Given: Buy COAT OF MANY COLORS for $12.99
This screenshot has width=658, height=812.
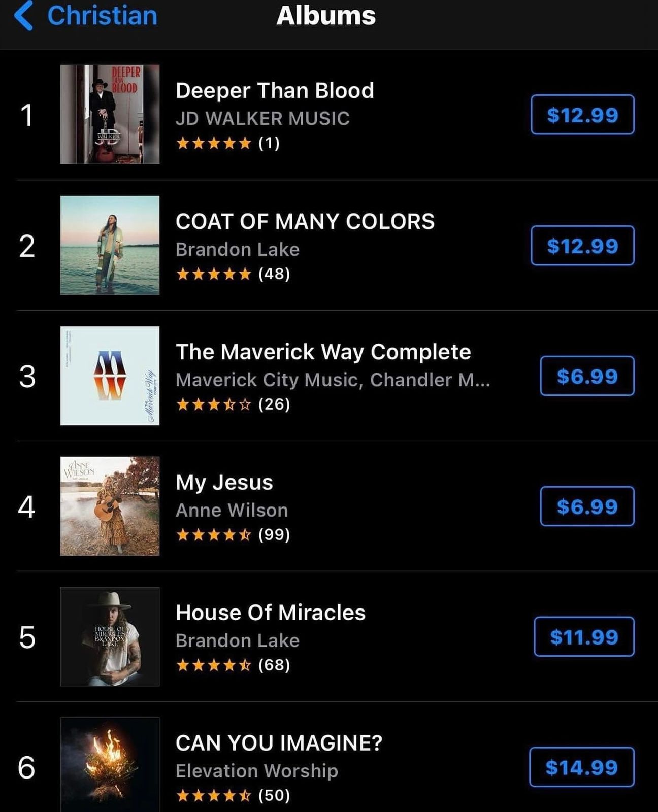Looking at the screenshot, I should pyautogui.click(x=582, y=246).
